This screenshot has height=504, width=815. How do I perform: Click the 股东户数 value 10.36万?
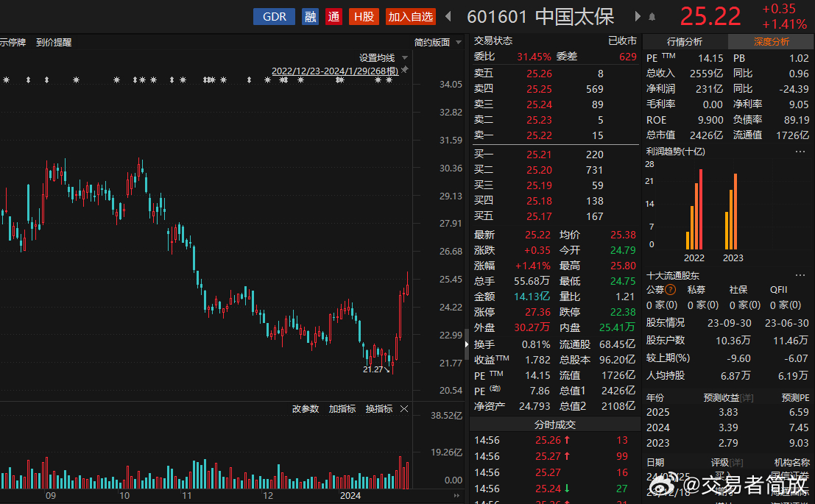[x=733, y=341]
